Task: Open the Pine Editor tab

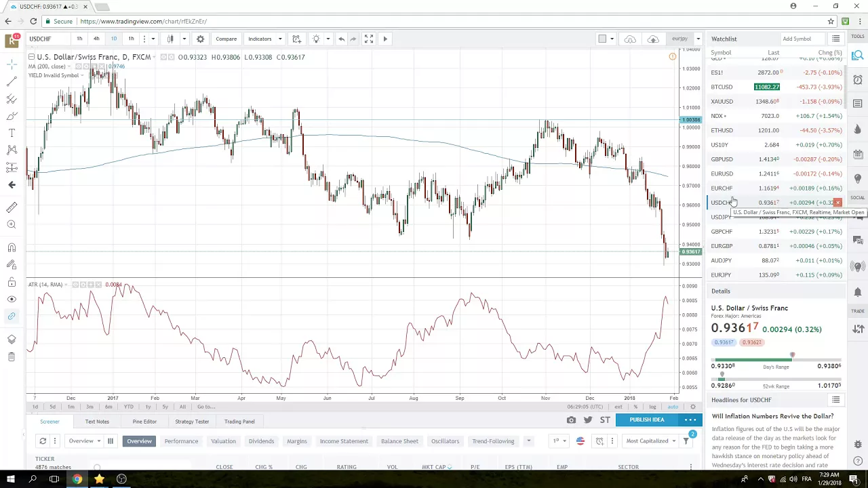Action: pos(144,422)
